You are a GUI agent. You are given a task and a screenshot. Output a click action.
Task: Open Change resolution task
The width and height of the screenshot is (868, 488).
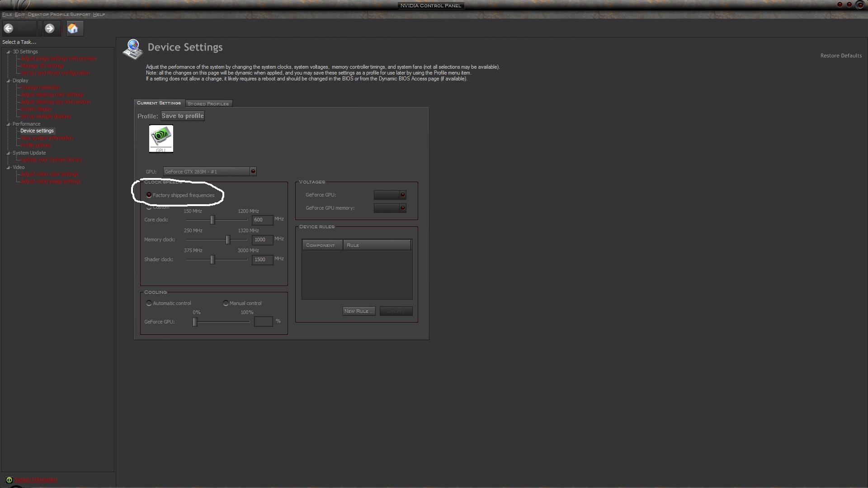pyautogui.click(x=41, y=88)
